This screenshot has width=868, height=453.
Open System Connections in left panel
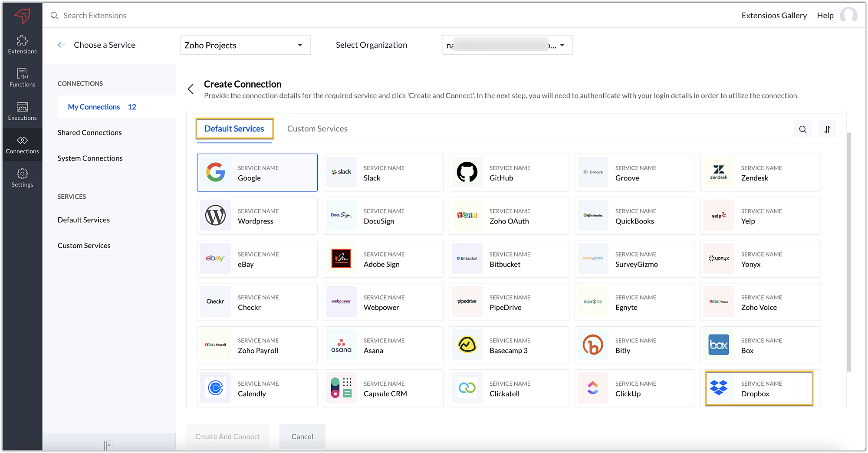[x=90, y=158]
